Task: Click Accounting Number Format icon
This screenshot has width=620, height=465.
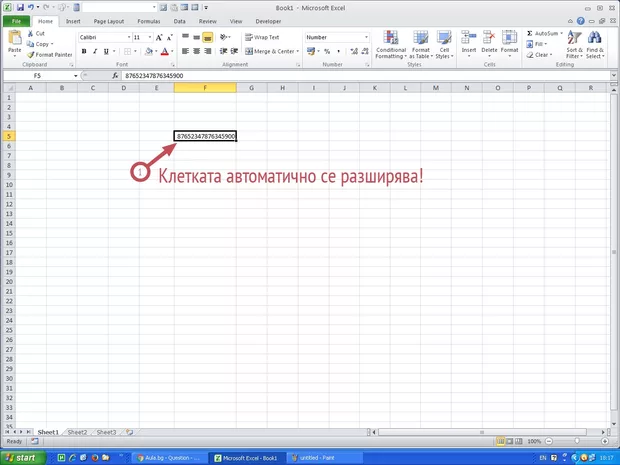Action: click(x=311, y=51)
